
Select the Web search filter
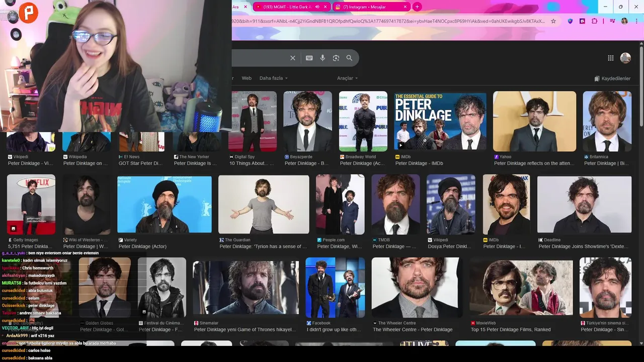point(247,78)
